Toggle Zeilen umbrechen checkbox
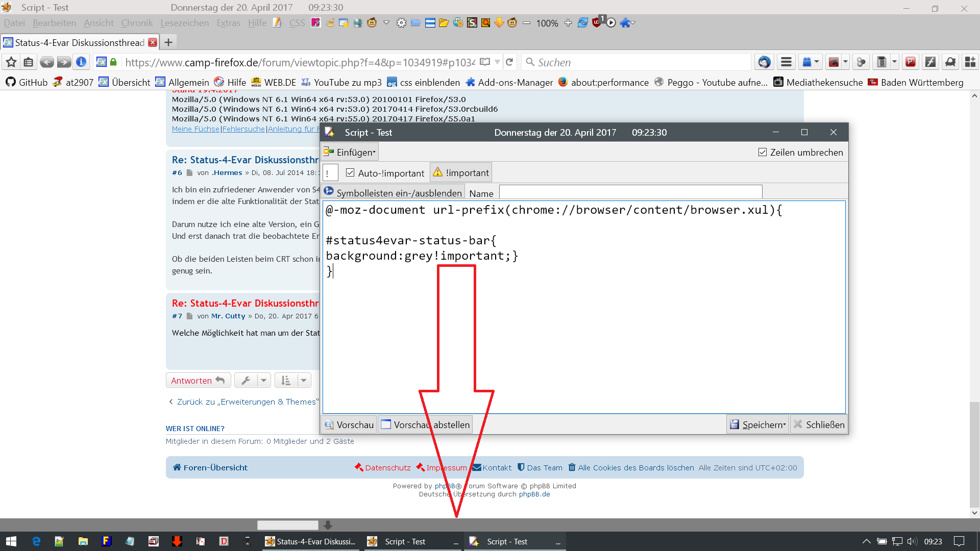This screenshot has height=551, width=980. pos(763,153)
